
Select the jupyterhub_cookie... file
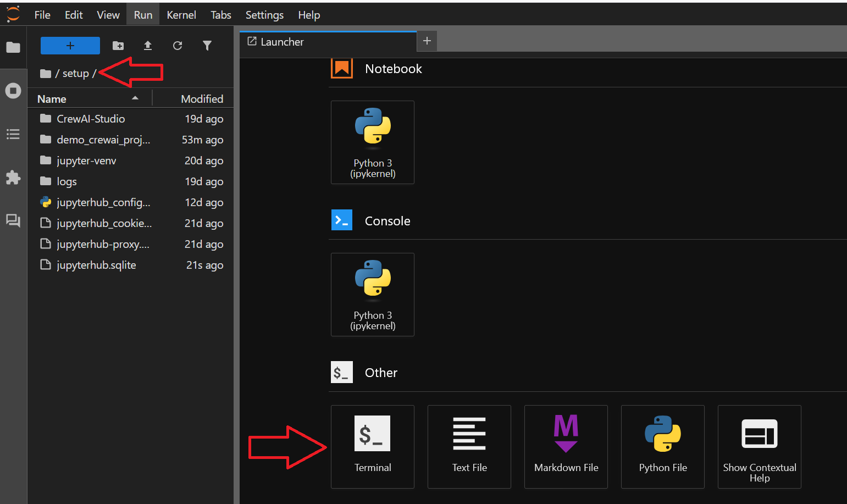point(131,223)
